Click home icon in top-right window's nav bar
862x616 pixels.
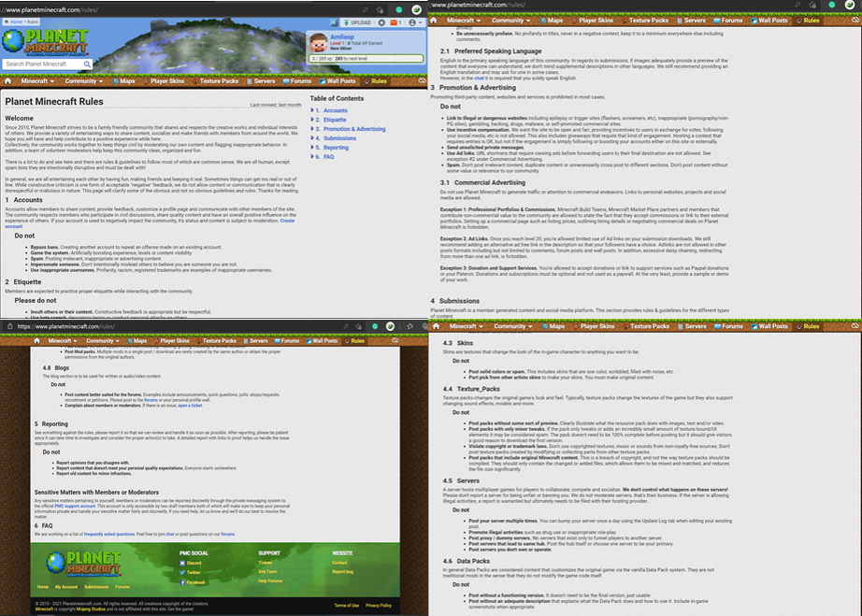[434, 21]
